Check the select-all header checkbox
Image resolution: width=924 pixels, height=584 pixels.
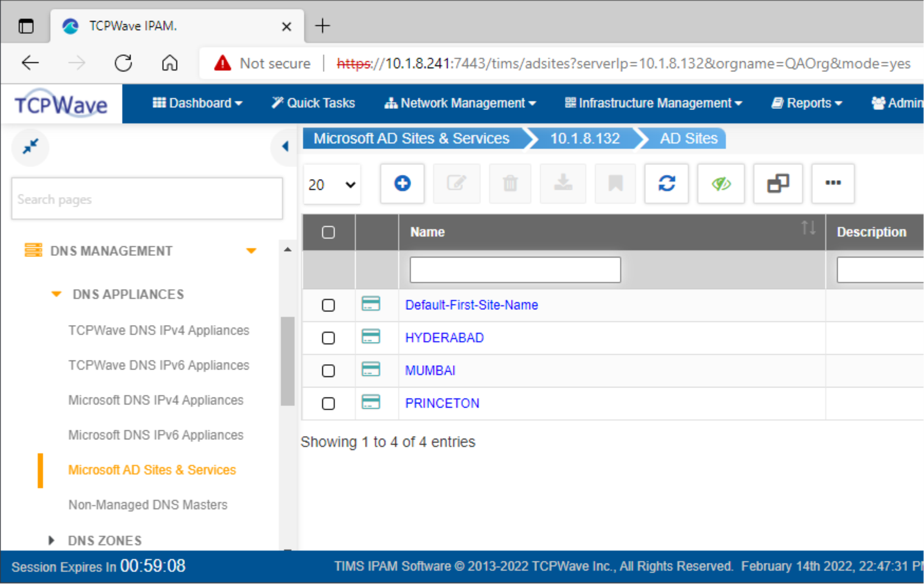coord(328,232)
